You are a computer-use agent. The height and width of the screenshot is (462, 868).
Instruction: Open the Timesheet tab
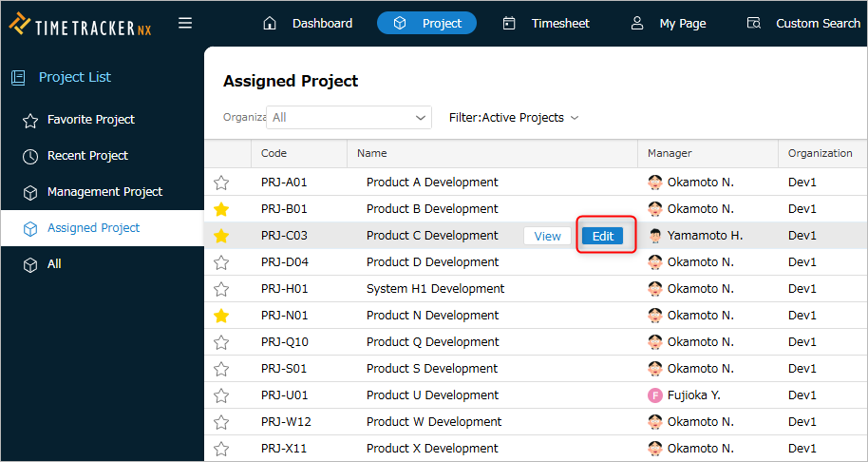tap(546, 23)
